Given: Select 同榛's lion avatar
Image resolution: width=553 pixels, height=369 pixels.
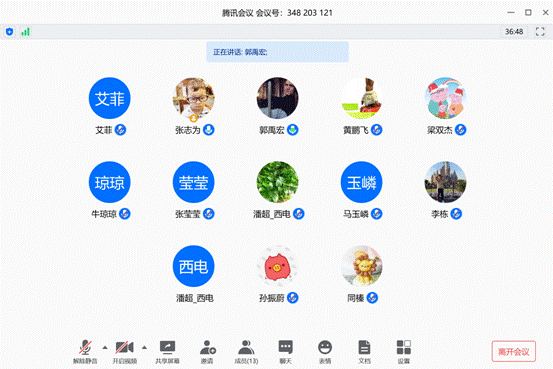Looking at the screenshot, I should coord(361,266).
